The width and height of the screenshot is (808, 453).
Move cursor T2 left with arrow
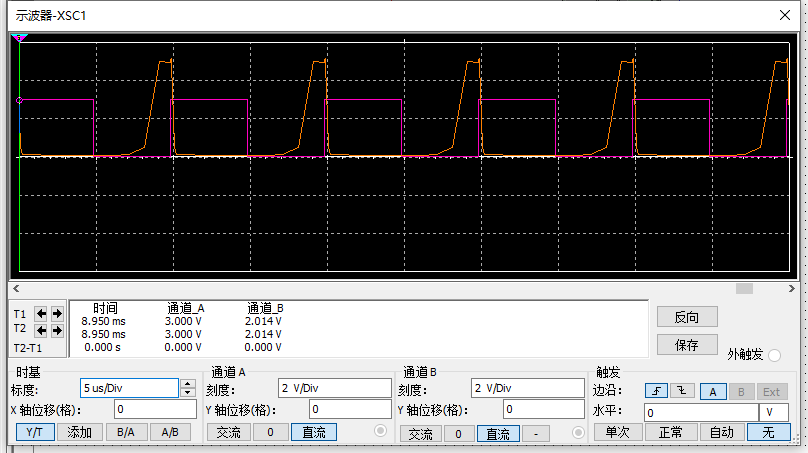[41, 330]
